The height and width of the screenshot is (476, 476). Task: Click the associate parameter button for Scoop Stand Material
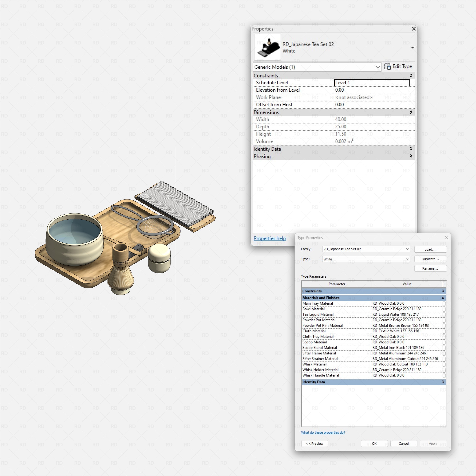pyautogui.click(x=444, y=348)
